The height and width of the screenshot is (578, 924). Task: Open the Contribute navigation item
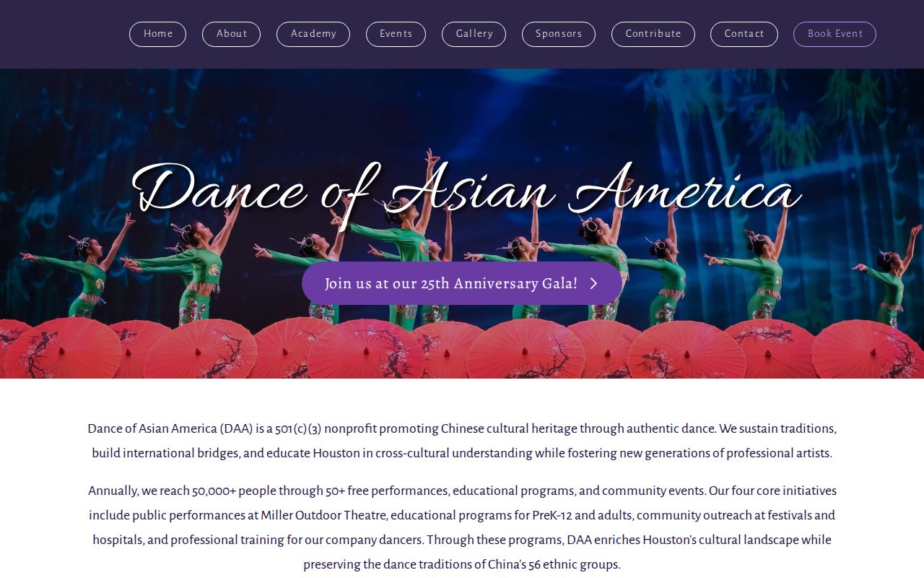(653, 34)
